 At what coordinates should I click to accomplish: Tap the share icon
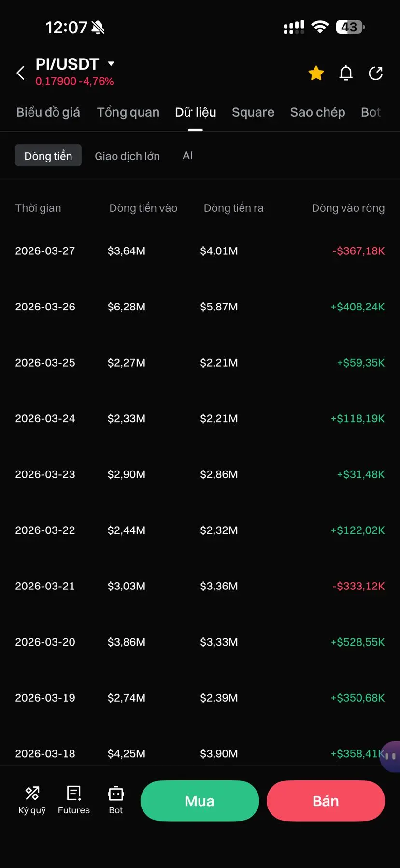[375, 73]
